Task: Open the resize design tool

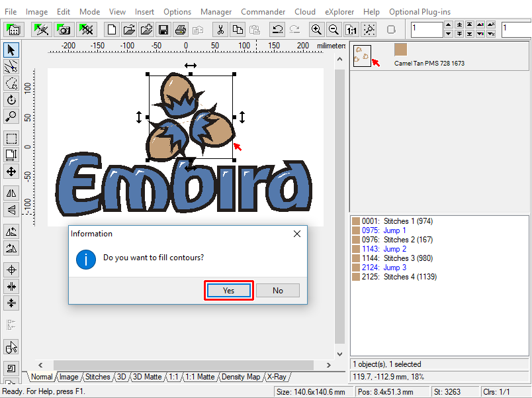Action: click(11, 155)
